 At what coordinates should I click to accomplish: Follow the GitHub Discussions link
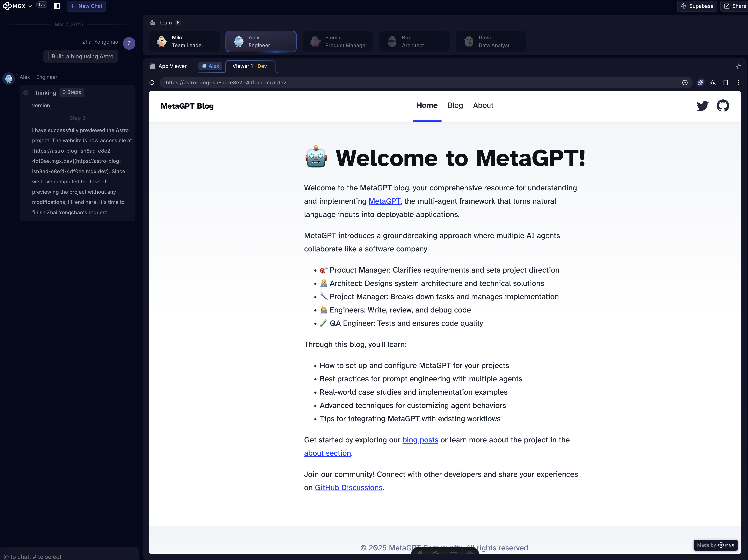coord(348,488)
